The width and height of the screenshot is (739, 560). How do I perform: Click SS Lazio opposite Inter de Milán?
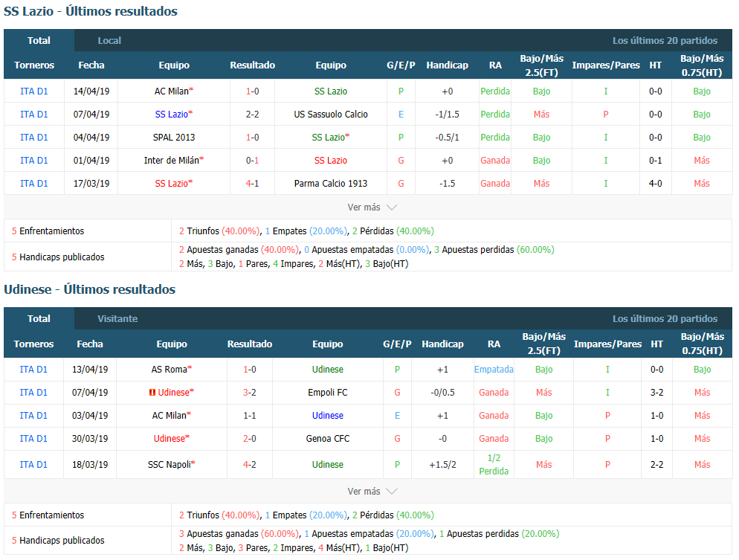tap(331, 161)
